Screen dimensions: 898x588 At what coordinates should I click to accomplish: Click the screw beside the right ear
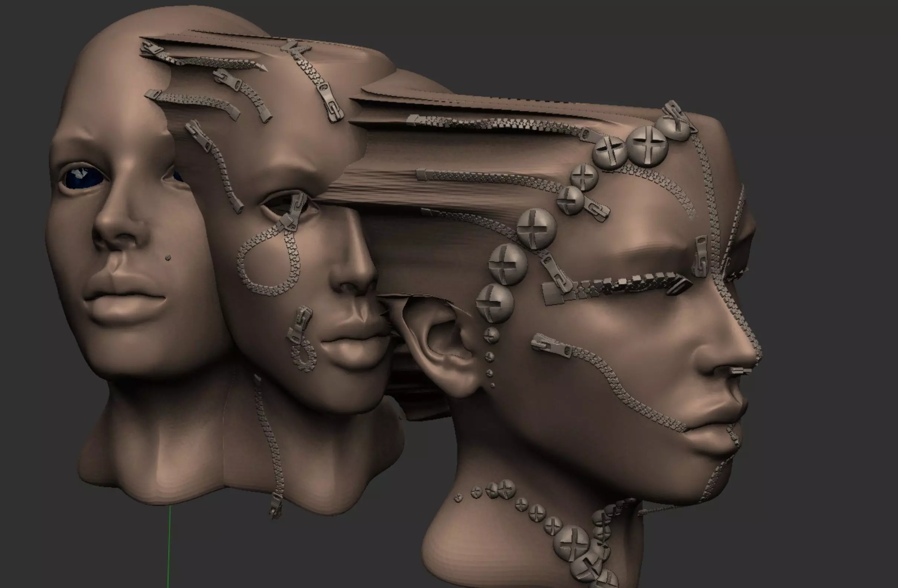tap(495, 304)
